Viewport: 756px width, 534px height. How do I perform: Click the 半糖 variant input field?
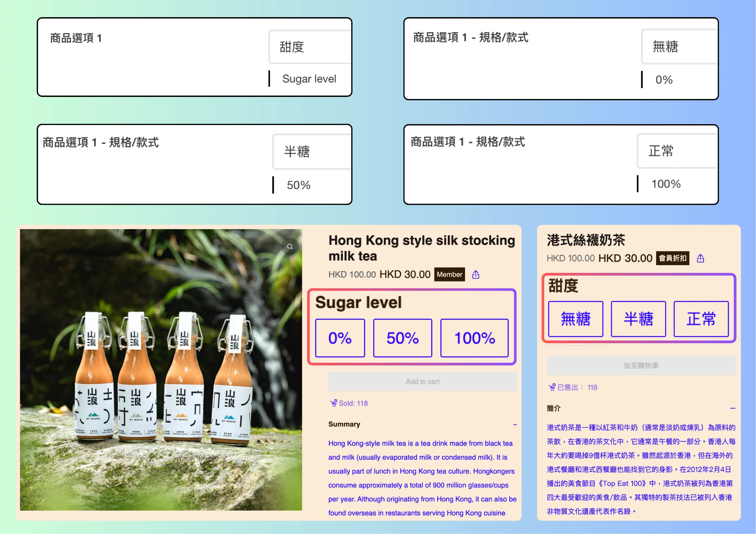tap(311, 152)
